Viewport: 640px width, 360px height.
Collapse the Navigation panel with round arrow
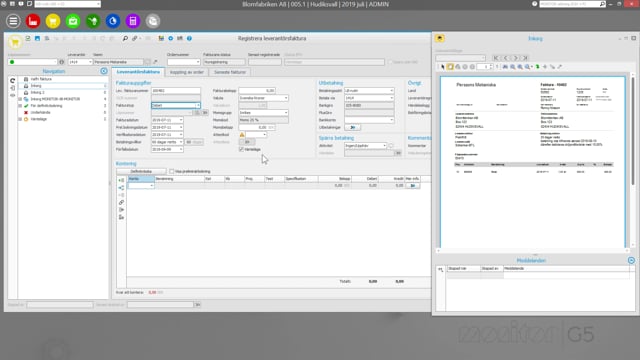pyautogui.click(x=104, y=71)
